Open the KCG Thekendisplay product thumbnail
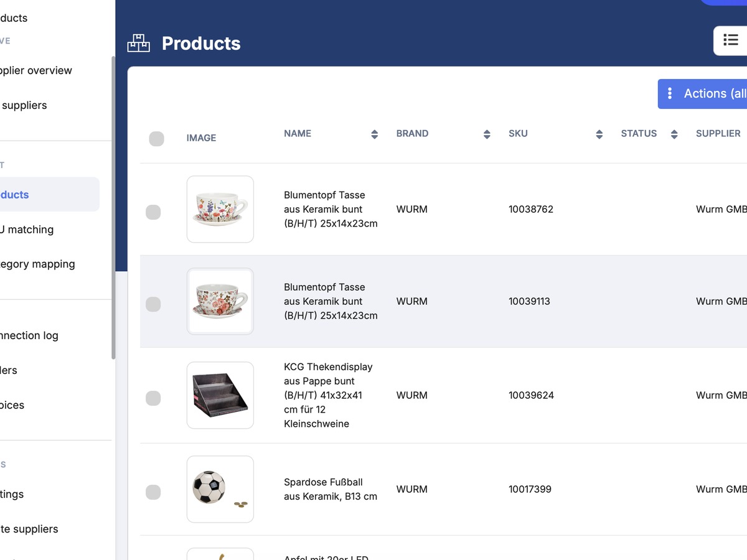 [220, 395]
